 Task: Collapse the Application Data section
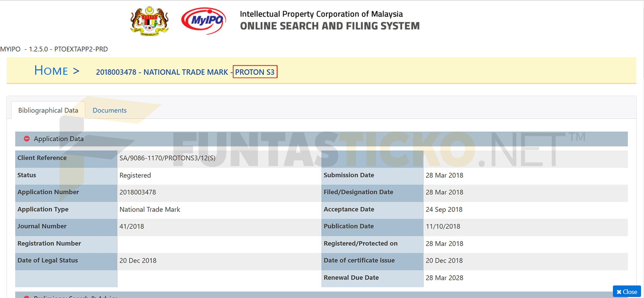coord(27,139)
